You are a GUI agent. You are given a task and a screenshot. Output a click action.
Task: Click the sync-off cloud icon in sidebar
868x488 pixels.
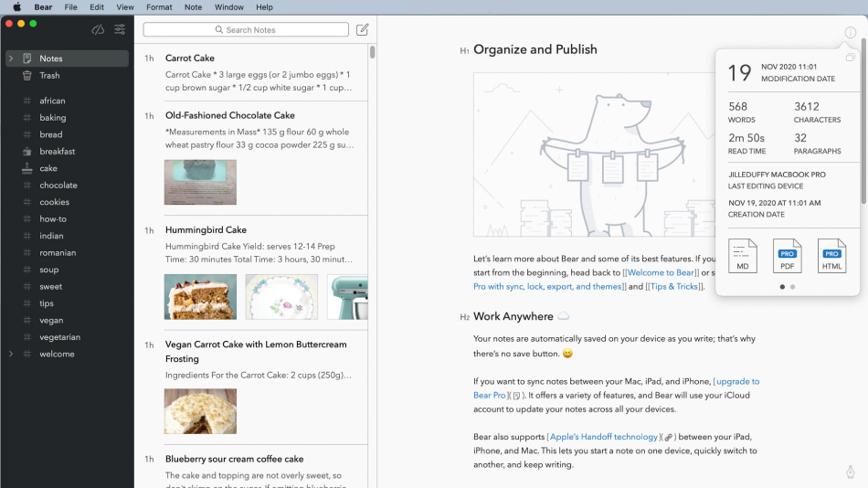click(98, 29)
